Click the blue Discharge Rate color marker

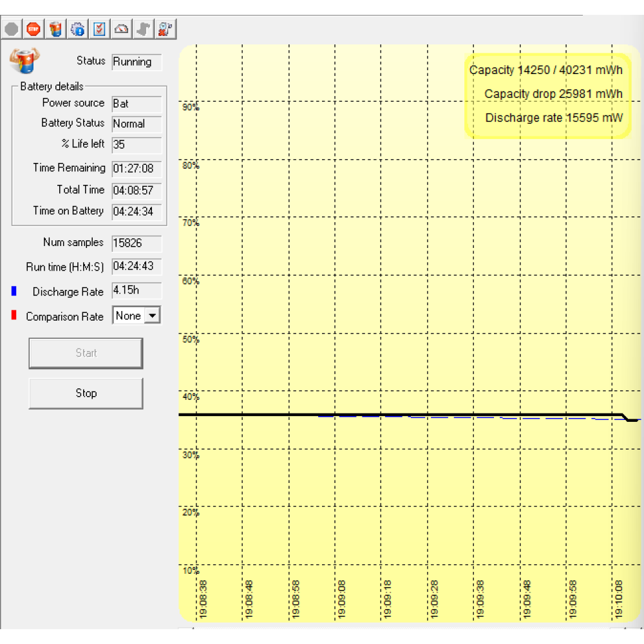pos(14,292)
